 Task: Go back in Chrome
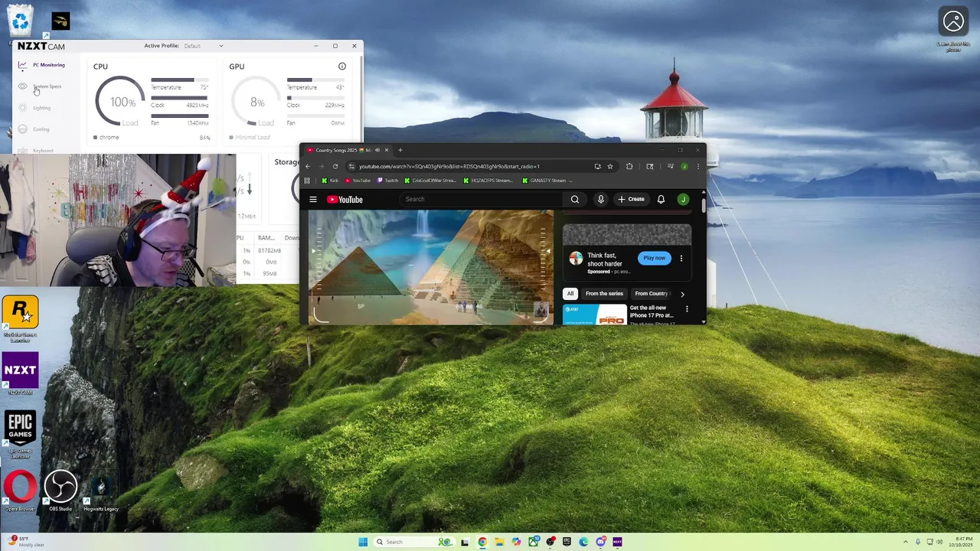point(308,166)
